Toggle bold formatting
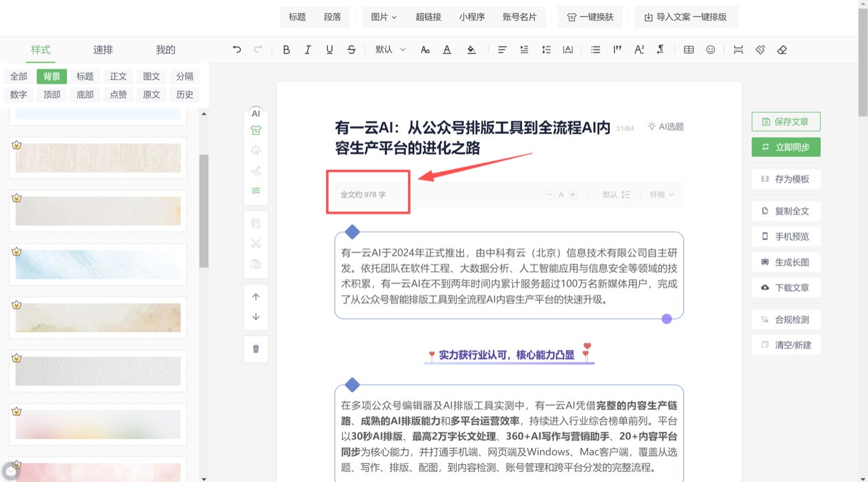Image resolution: width=868 pixels, height=482 pixels. 286,50
